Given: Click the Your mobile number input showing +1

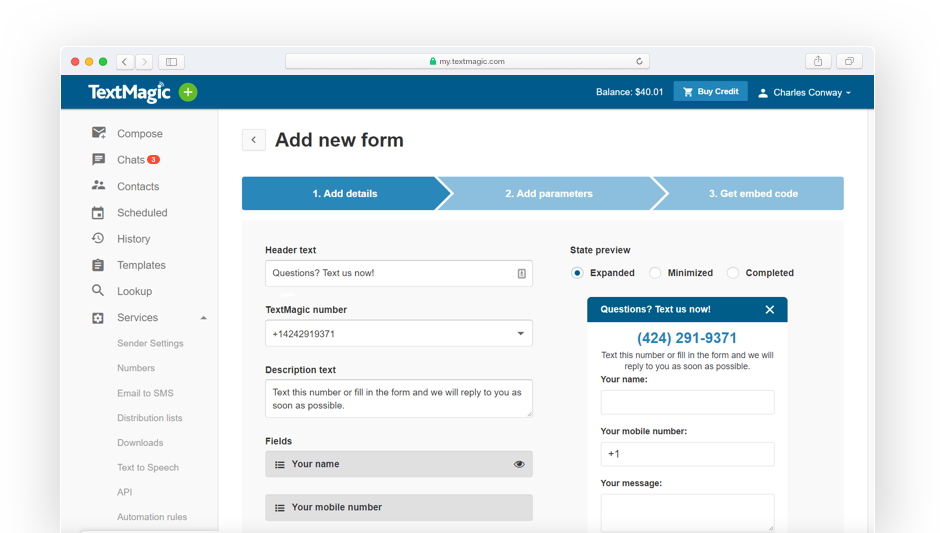Looking at the screenshot, I should [x=687, y=454].
